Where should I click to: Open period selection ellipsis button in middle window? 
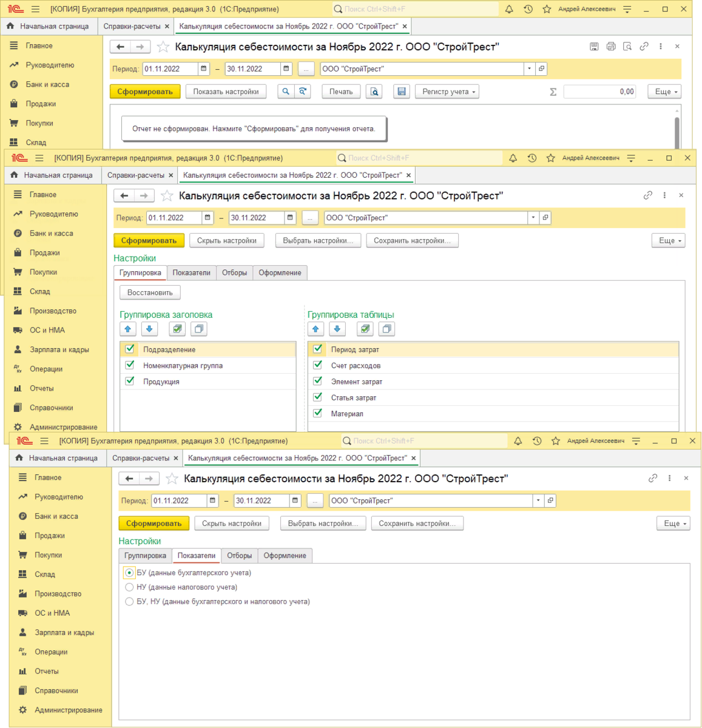(310, 218)
